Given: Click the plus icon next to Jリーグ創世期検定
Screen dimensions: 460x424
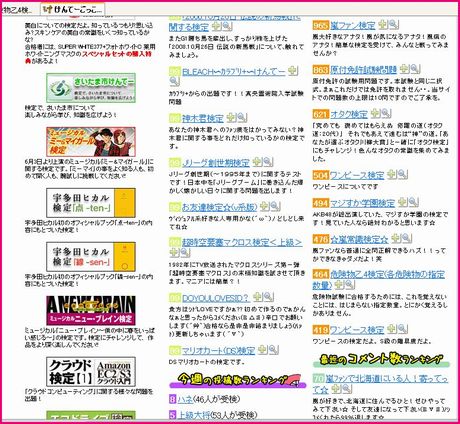Looking at the screenshot, I should point(257,162).
